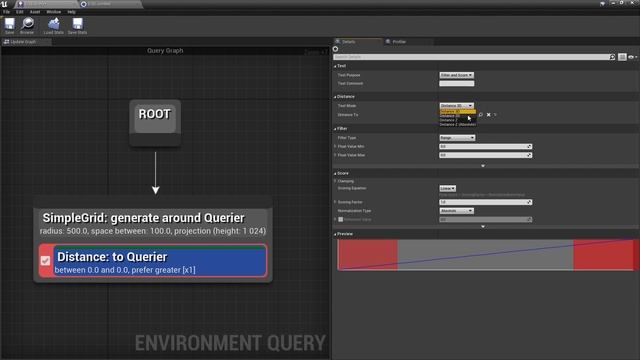
Task: Open the Test Purpose dropdown
Action: pyautogui.click(x=456, y=75)
